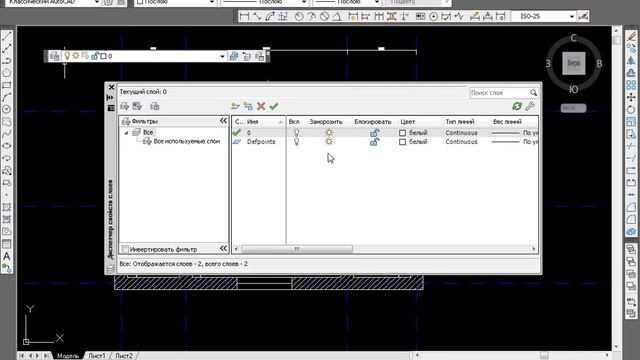Collapse the Filters tree panel

(223, 121)
